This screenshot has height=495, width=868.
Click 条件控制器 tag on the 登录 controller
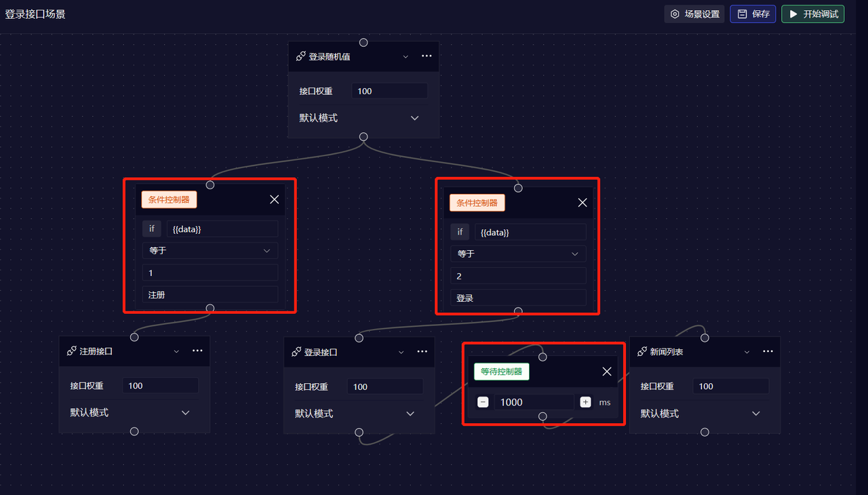(x=477, y=203)
